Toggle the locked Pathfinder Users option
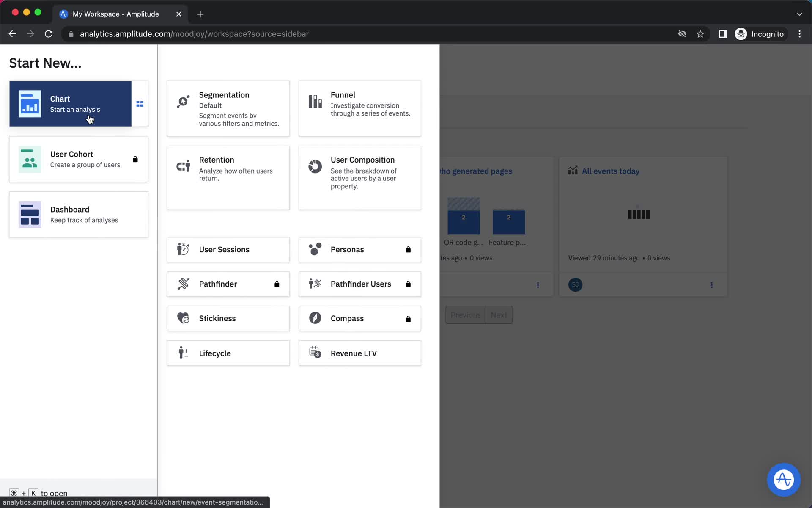The image size is (812, 508). pos(359,284)
